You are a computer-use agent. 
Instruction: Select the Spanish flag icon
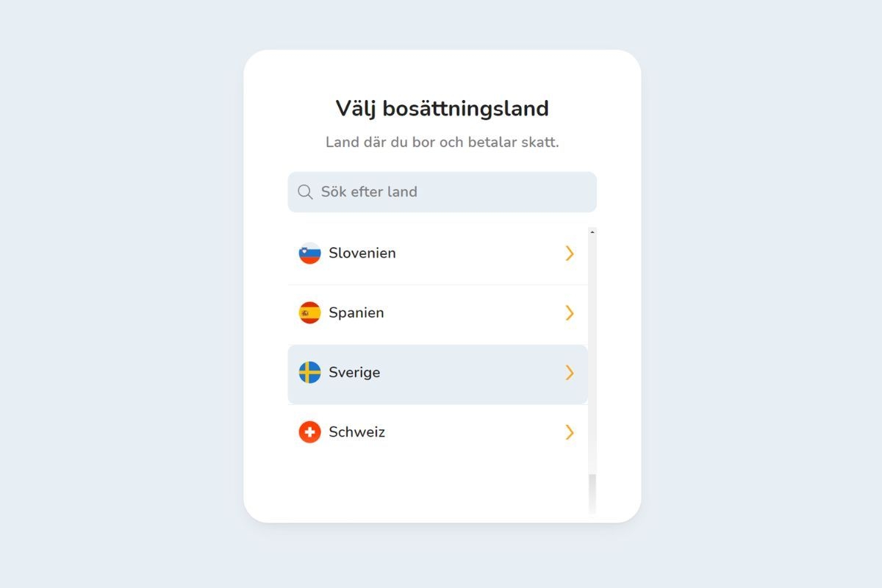pos(309,312)
